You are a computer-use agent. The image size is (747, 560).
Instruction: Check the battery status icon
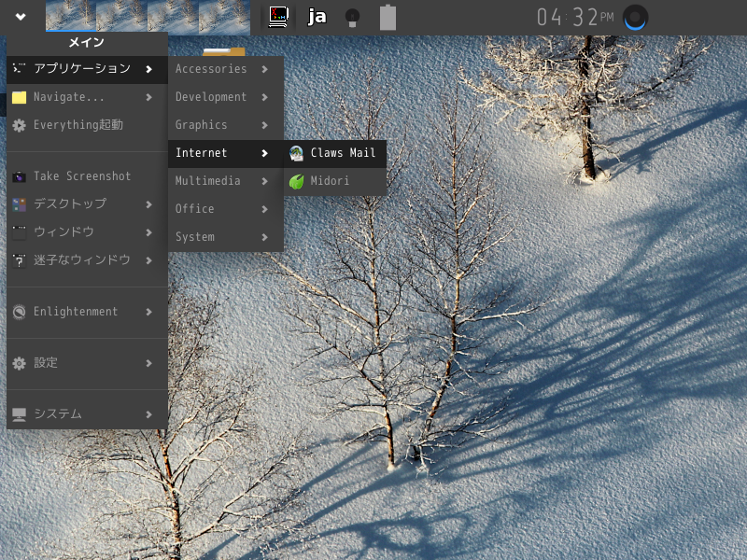point(388,18)
